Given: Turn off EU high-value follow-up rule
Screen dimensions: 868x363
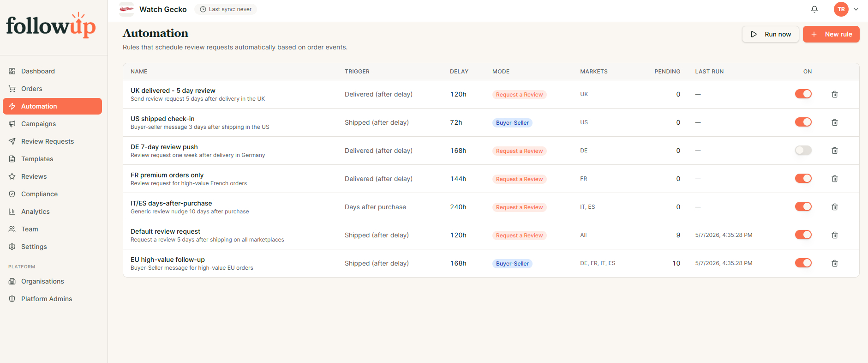Looking at the screenshot, I should (x=803, y=263).
